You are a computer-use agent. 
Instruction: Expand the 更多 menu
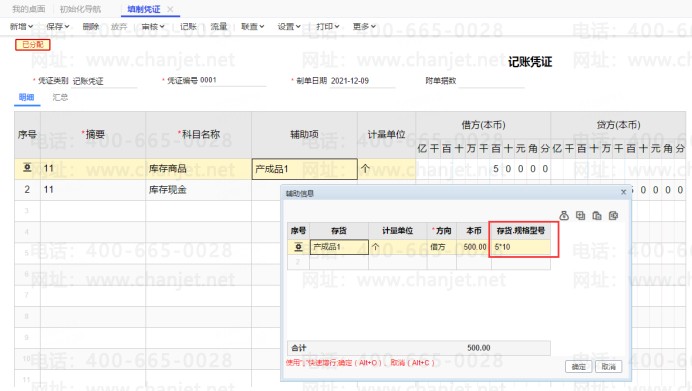[364, 26]
